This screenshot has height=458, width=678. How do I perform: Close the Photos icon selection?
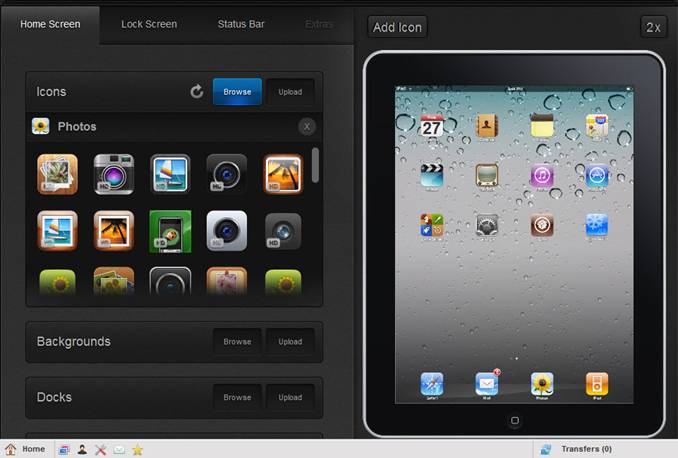[307, 127]
